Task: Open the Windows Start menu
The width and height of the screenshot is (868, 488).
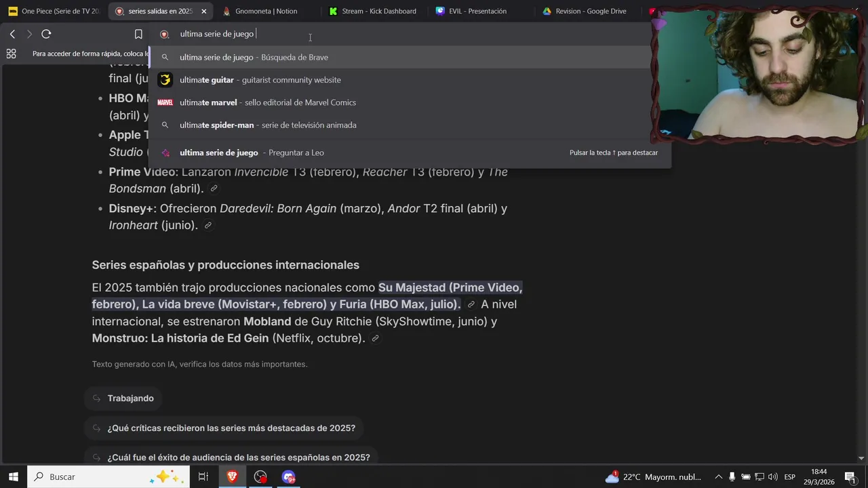Action: (13, 476)
